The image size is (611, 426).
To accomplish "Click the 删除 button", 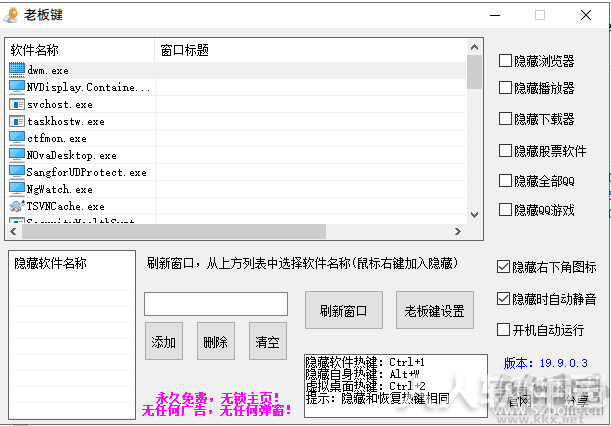I will tap(215, 341).
